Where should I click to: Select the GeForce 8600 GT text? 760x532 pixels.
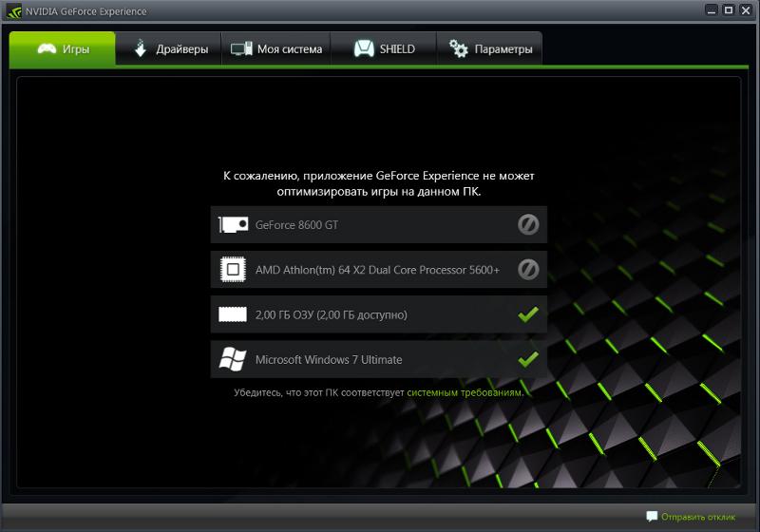296,225
